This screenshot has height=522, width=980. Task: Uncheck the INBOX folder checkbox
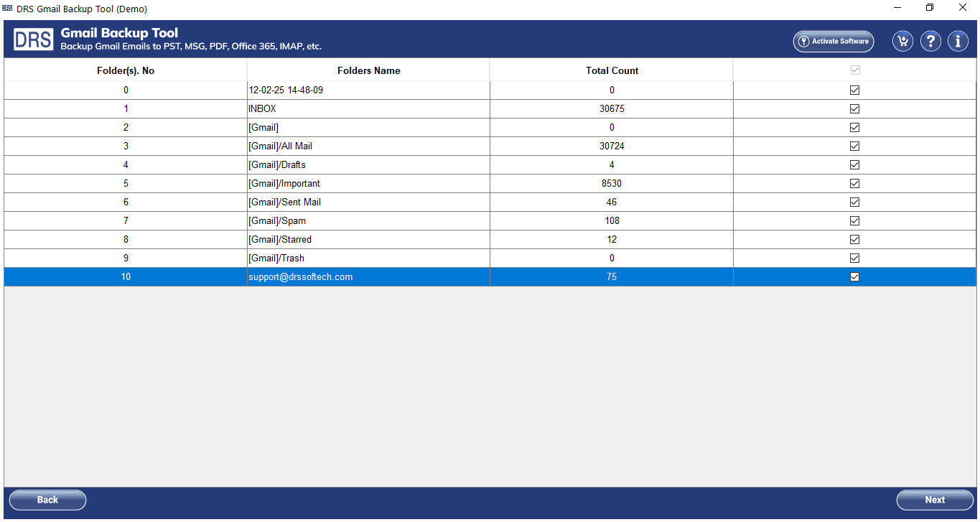click(854, 109)
